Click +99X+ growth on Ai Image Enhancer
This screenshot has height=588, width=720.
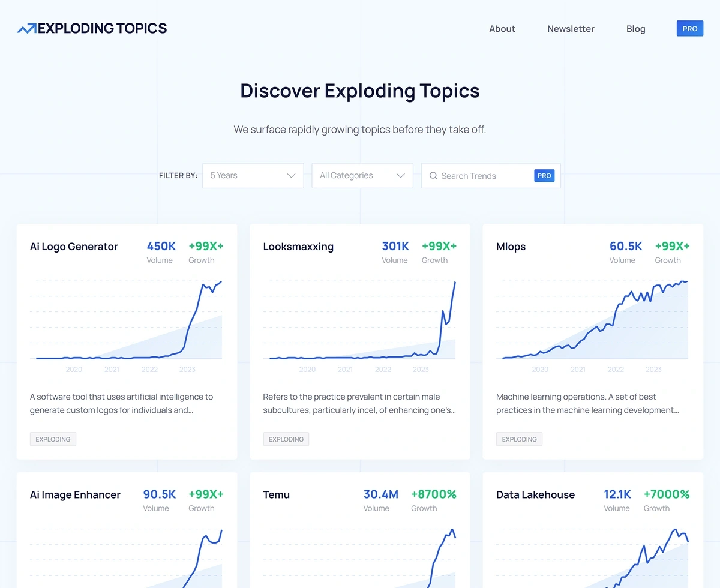[x=206, y=494]
